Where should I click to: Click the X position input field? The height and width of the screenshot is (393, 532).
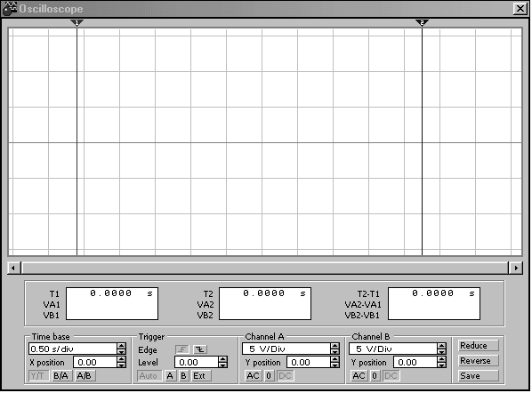[95, 363]
